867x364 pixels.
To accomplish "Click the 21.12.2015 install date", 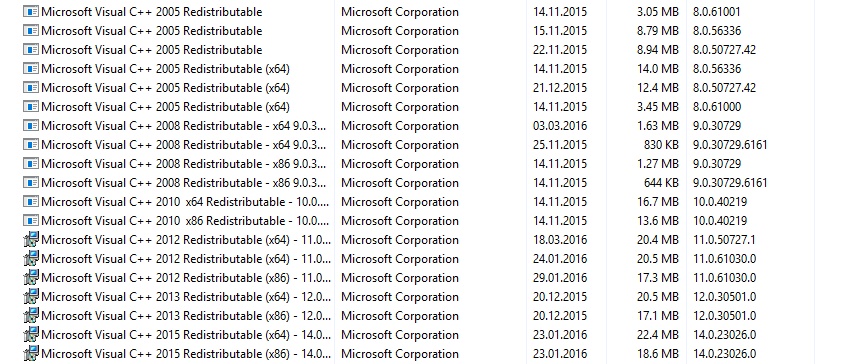I will (x=560, y=88).
